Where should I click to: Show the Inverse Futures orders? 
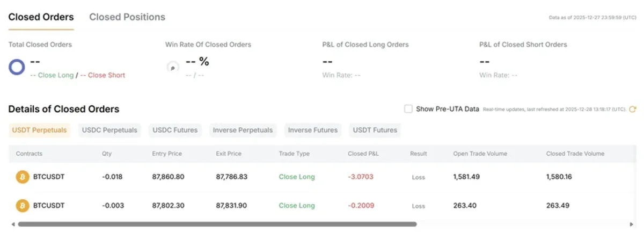pyautogui.click(x=313, y=130)
